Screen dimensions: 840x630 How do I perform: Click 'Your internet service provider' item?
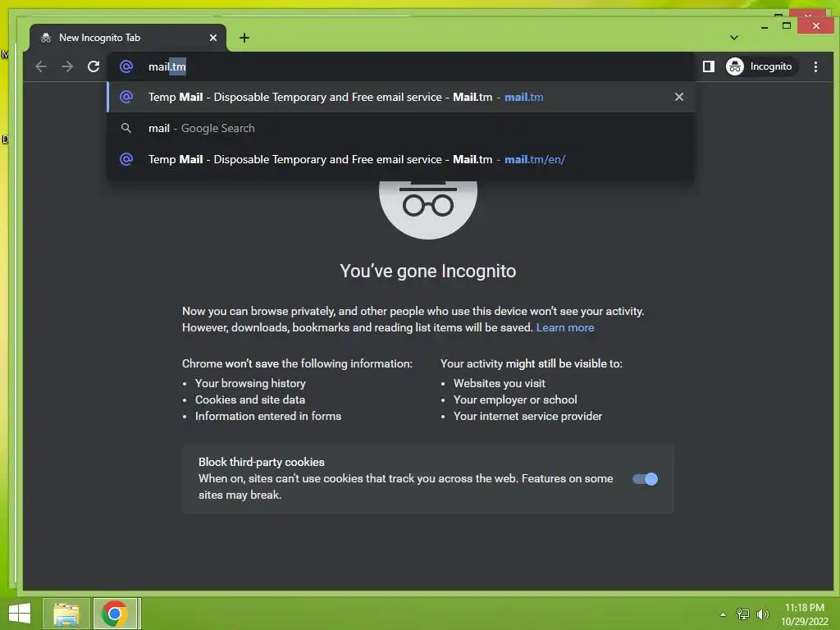click(x=527, y=416)
